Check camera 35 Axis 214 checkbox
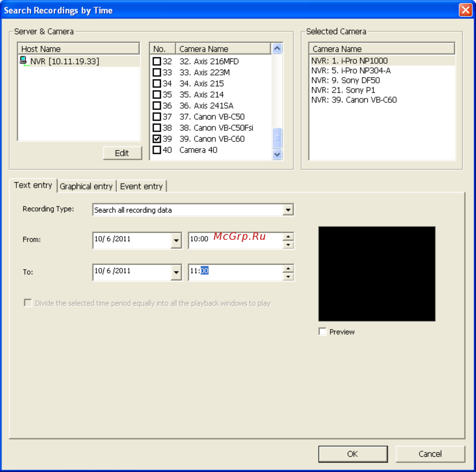This screenshot has height=472, width=476. [x=157, y=95]
